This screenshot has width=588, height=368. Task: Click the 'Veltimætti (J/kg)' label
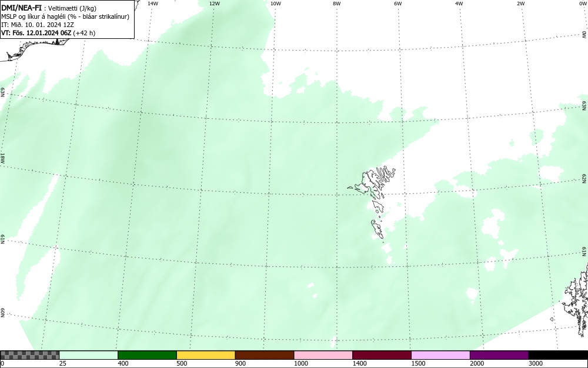(72, 8)
